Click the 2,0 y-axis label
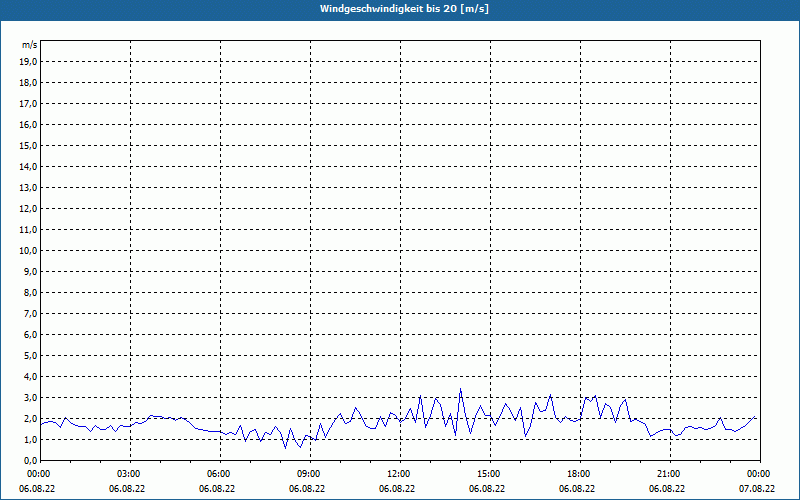 tap(31, 418)
